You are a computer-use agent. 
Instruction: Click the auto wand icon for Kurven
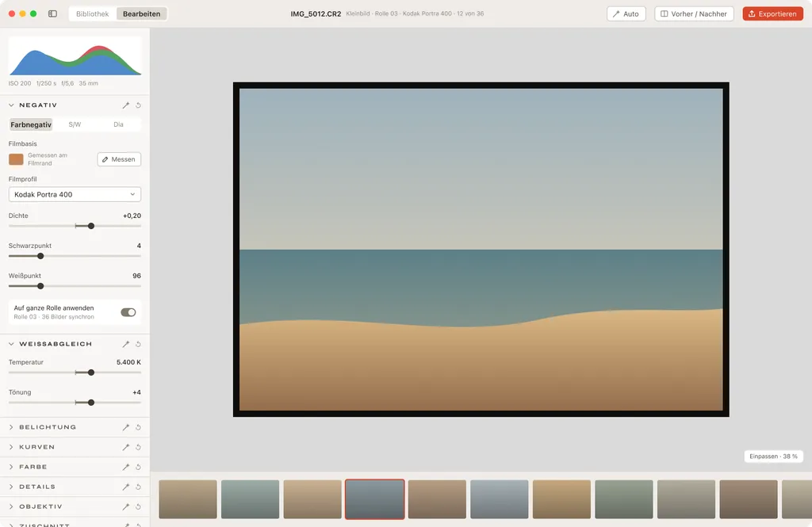pyautogui.click(x=126, y=447)
